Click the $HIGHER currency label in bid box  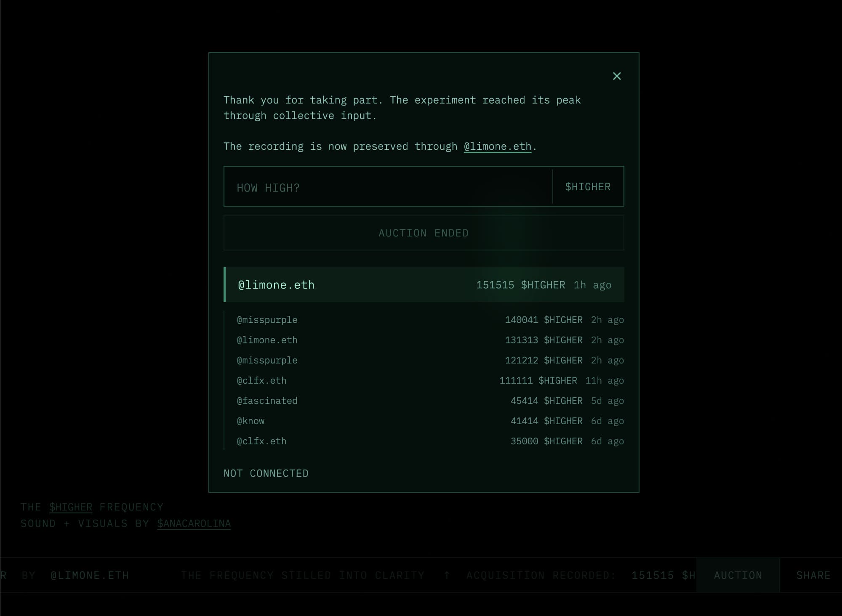point(588,187)
